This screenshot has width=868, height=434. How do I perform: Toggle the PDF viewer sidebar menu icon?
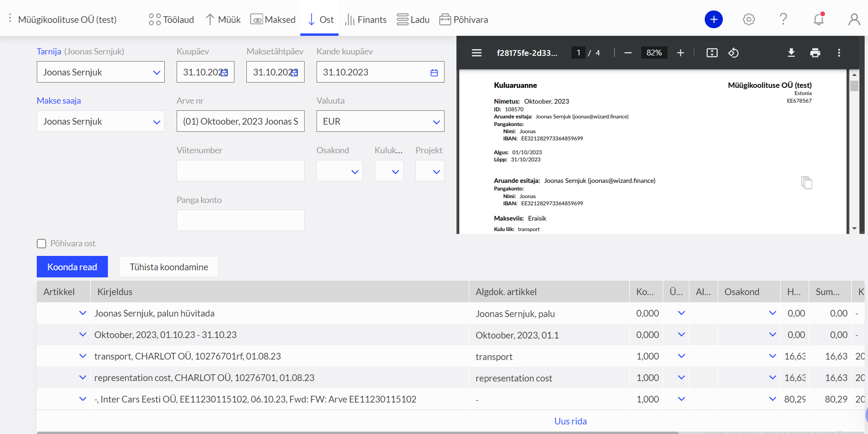[x=476, y=53]
